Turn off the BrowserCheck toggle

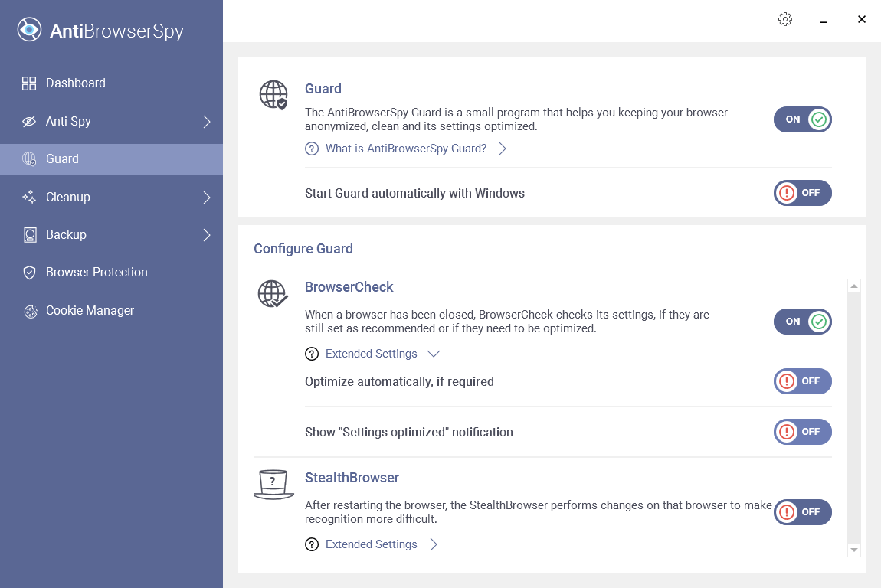[802, 322]
